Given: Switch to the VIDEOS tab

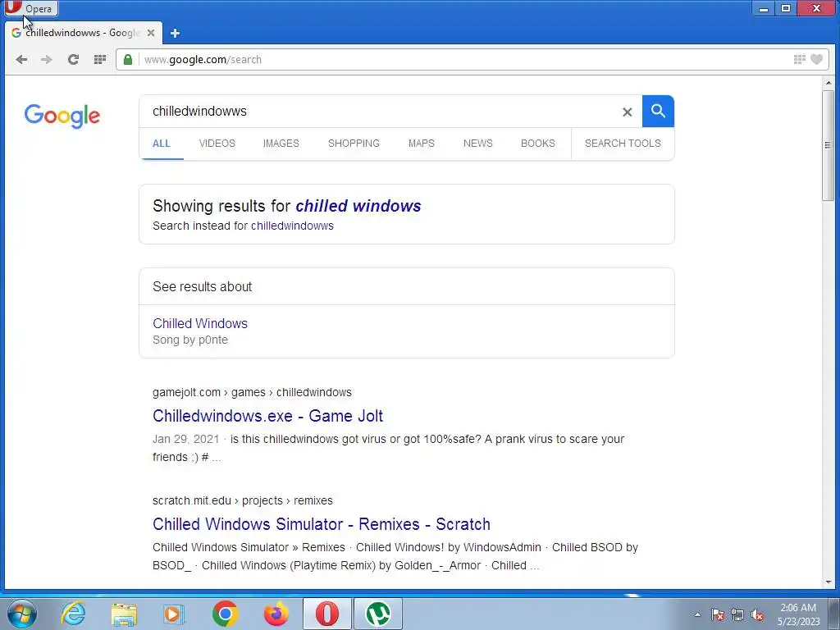Looking at the screenshot, I should click(x=217, y=144).
